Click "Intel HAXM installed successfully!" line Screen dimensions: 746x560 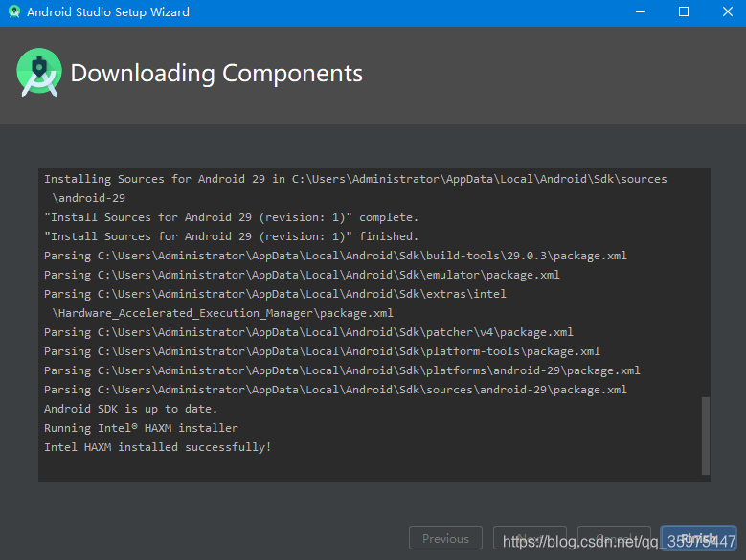(157, 447)
